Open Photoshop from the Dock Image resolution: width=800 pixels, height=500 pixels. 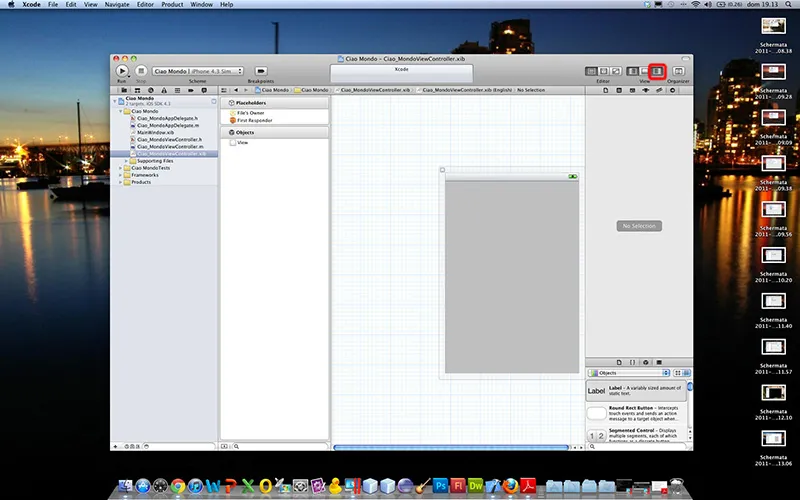click(440, 485)
